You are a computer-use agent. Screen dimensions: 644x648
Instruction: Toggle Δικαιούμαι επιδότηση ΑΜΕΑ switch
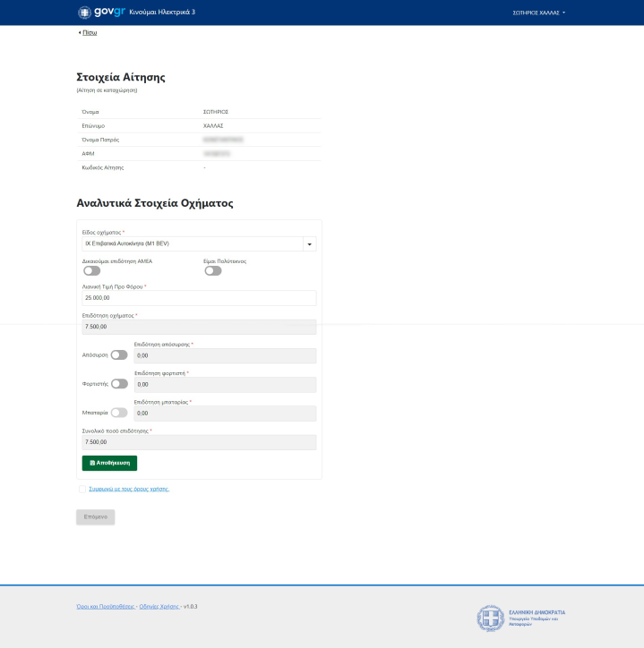pos(91,270)
